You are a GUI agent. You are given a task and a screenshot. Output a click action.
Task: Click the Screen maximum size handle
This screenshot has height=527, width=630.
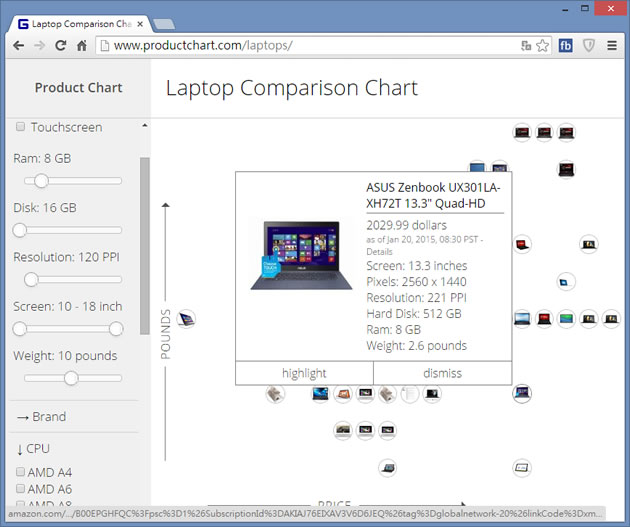[x=116, y=329]
